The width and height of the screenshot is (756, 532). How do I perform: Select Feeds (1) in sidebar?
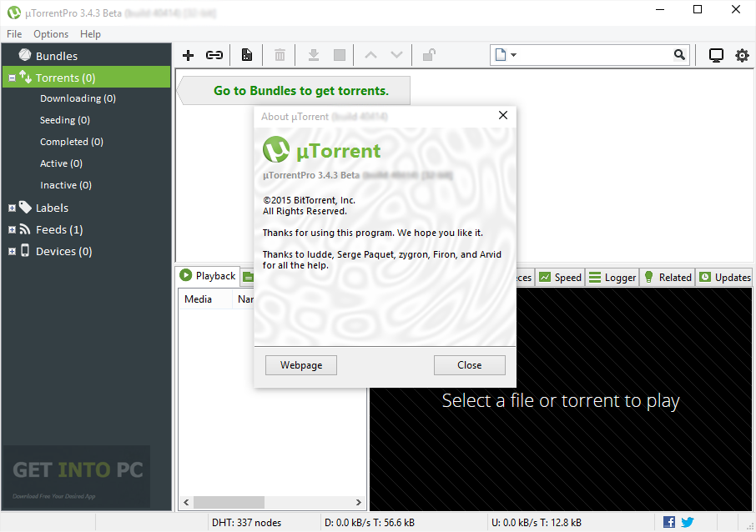pyautogui.click(x=59, y=230)
